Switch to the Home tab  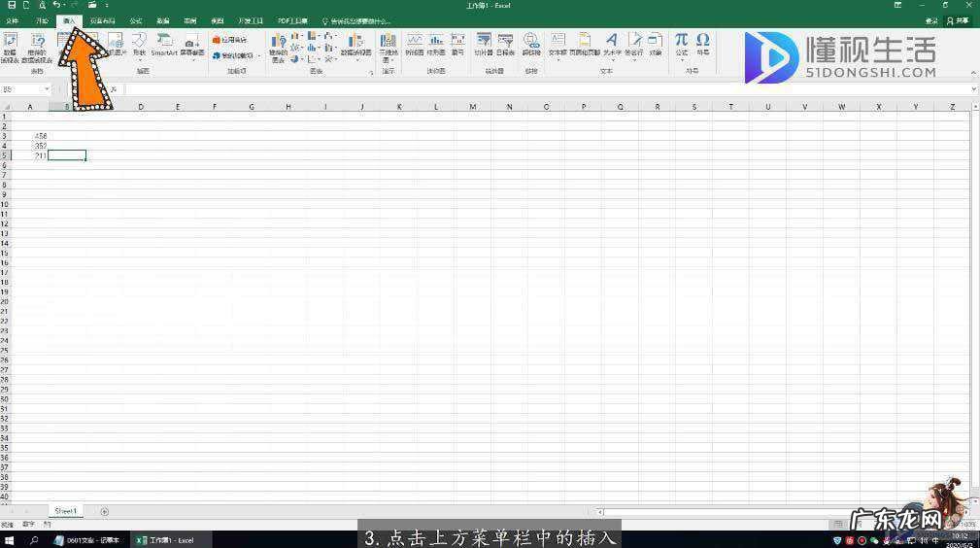(42, 21)
